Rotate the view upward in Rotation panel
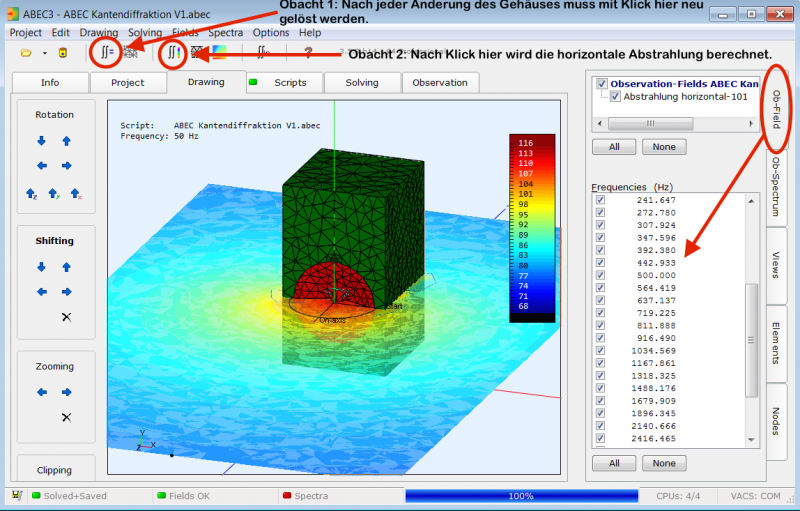Screen dimensions: 800x511 (x=66, y=141)
